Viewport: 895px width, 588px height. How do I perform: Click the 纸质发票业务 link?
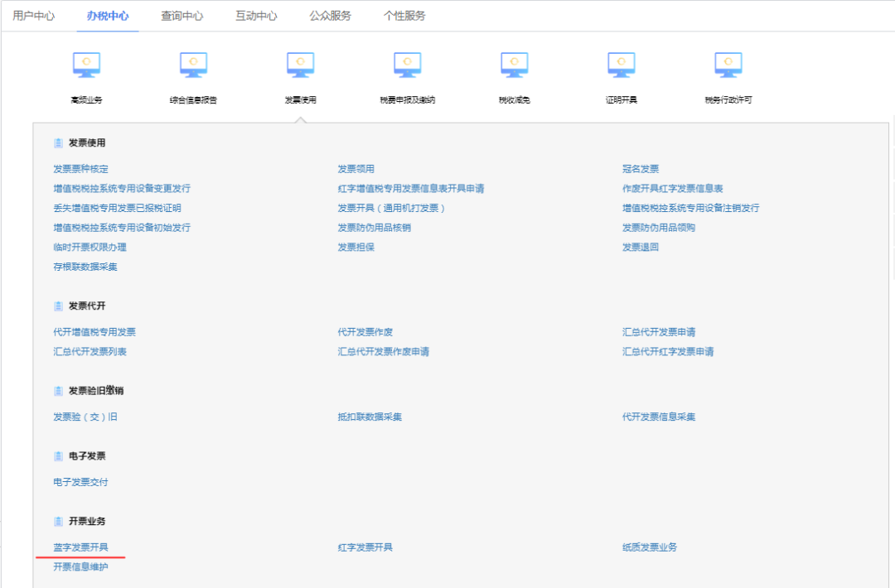click(x=650, y=547)
